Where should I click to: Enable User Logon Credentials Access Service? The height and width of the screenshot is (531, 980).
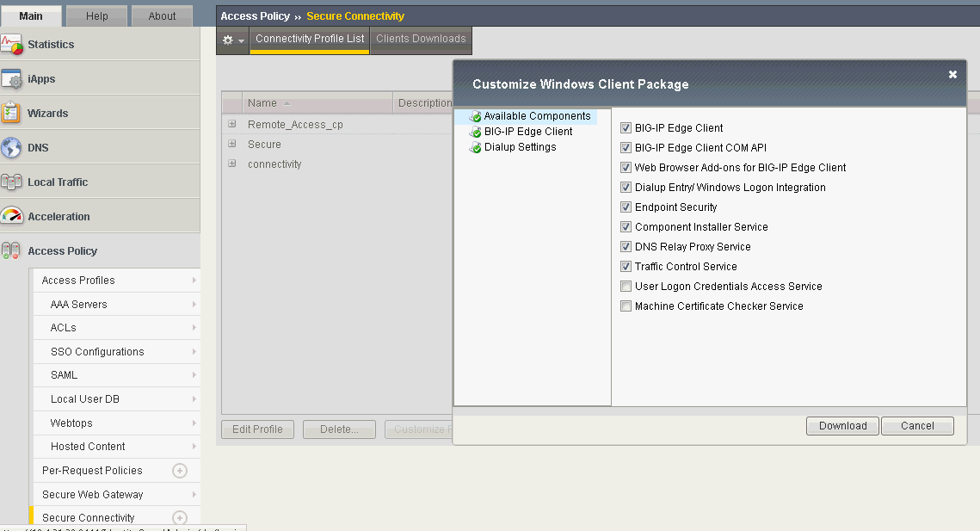626,287
